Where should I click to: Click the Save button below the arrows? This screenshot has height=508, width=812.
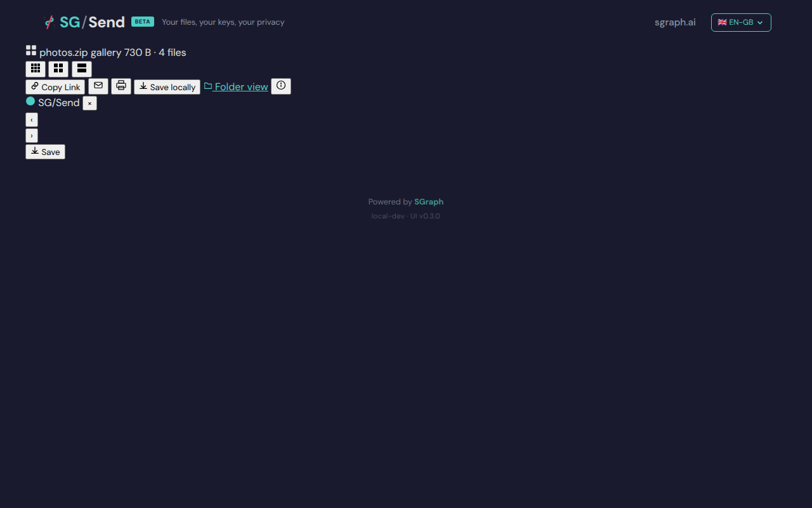(x=45, y=152)
